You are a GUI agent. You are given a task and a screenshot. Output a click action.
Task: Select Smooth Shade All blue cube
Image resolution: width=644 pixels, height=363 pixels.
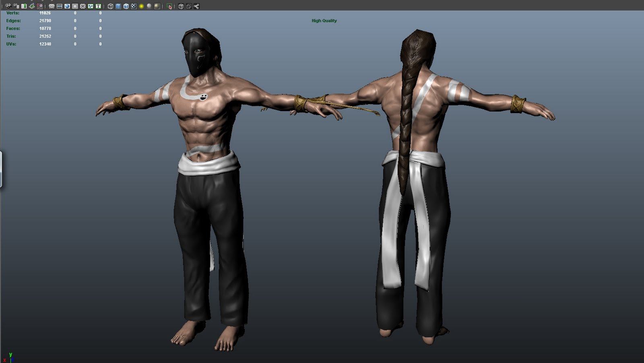(118, 6)
